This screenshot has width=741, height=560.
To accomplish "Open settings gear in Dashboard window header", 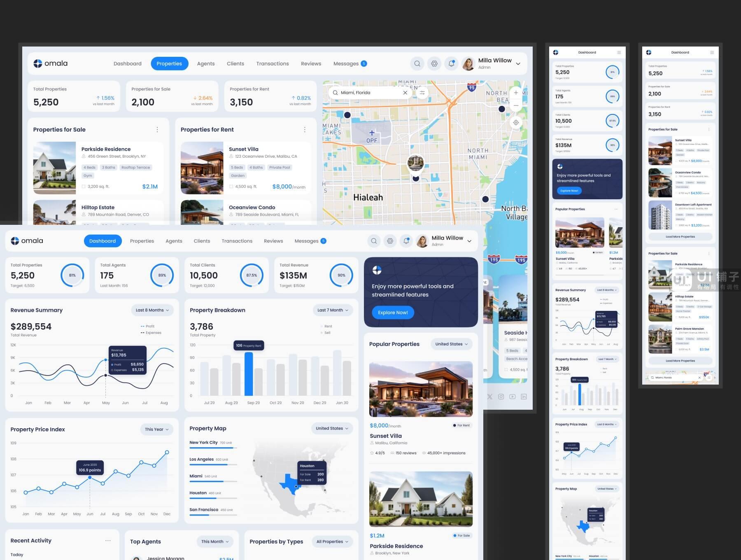I will pos(390,241).
